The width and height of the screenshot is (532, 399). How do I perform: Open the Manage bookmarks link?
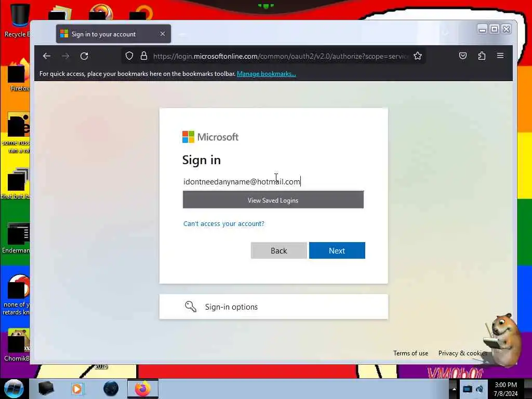coord(267,74)
